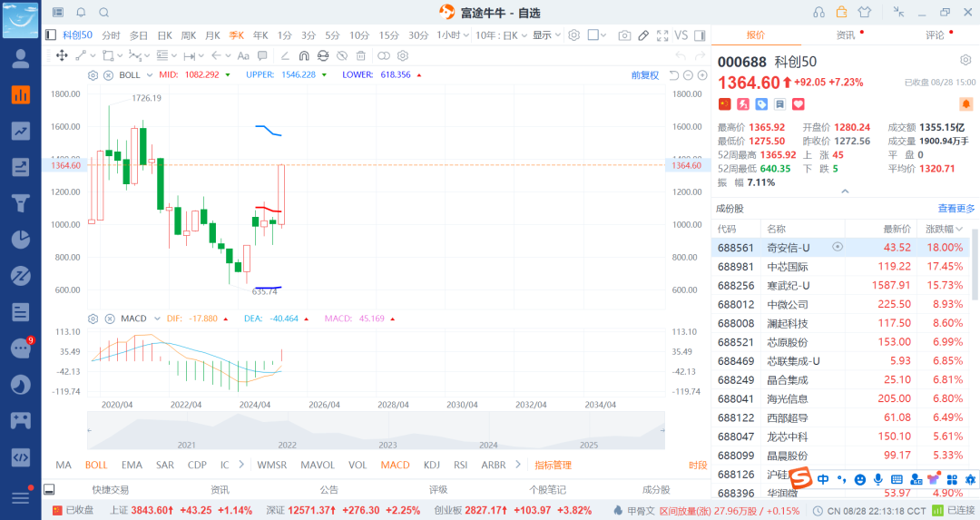The width and height of the screenshot is (980, 520).
Task: Open the stock screener funnel icon
Action: tap(21, 203)
